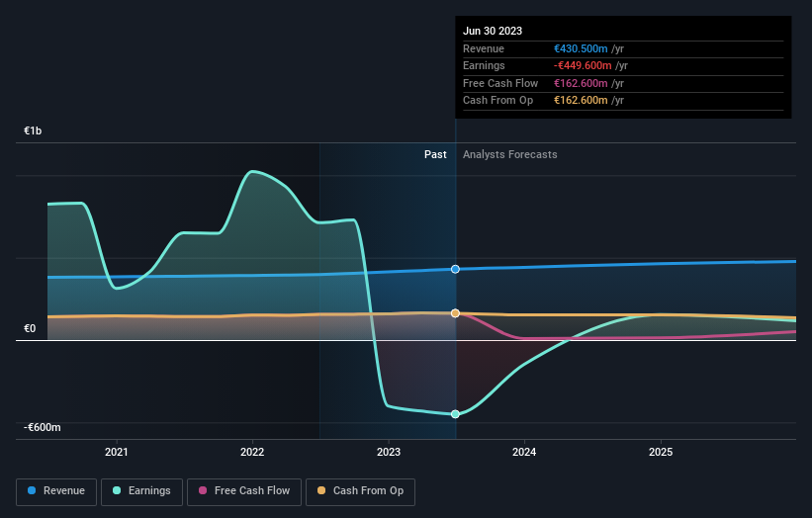The height and width of the screenshot is (518, 812).
Task: Click the Free Cash Flow €162.600m value
Action: tap(581, 83)
